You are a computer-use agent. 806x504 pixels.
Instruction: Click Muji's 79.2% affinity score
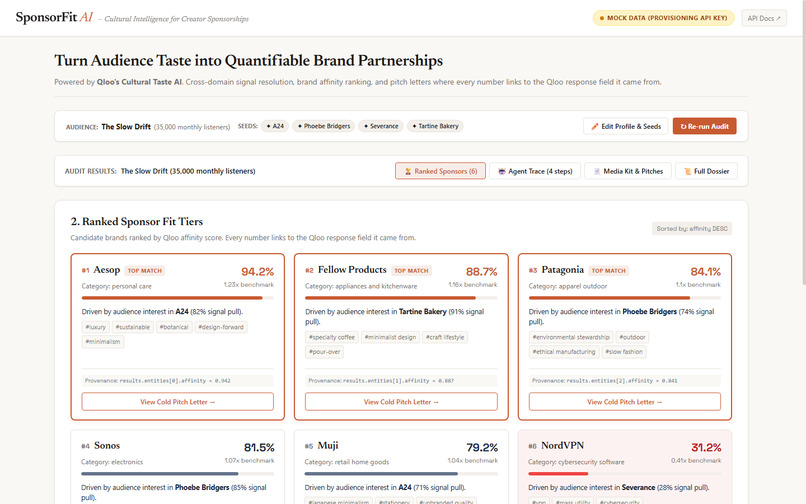point(482,447)
